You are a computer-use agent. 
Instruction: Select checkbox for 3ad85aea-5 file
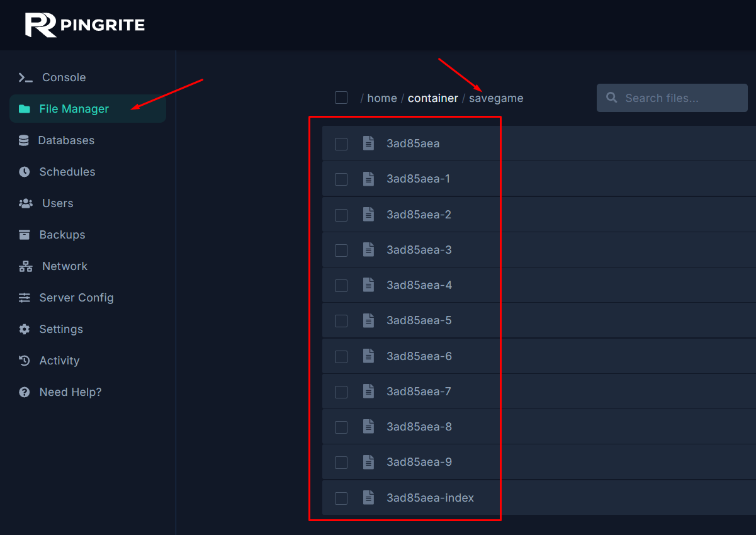click(341, 321)
